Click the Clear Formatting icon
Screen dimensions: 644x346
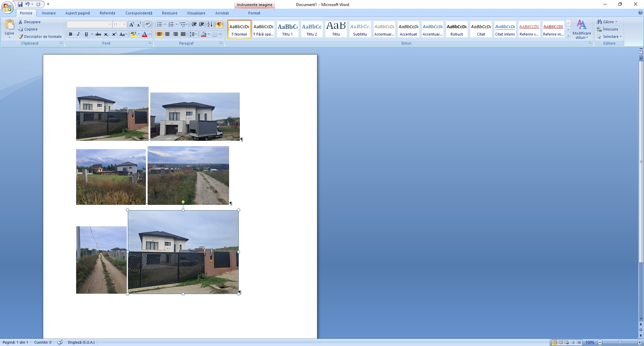coord(148,24)
